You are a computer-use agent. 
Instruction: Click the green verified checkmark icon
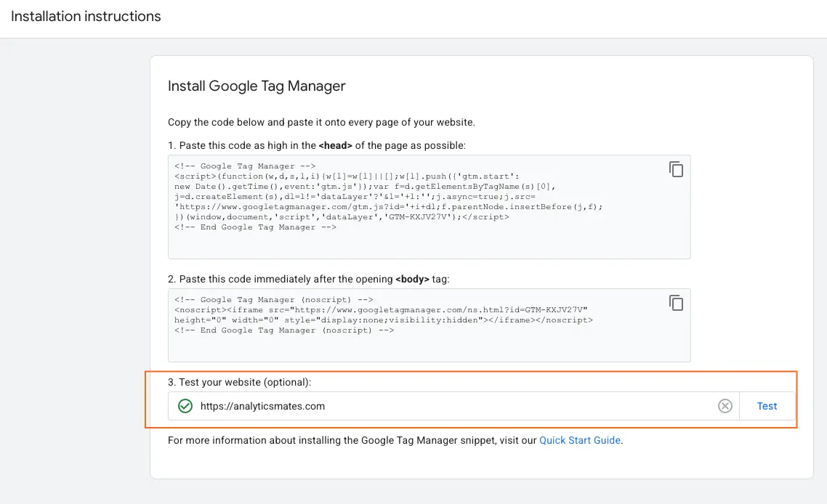(x=185, y=406)
